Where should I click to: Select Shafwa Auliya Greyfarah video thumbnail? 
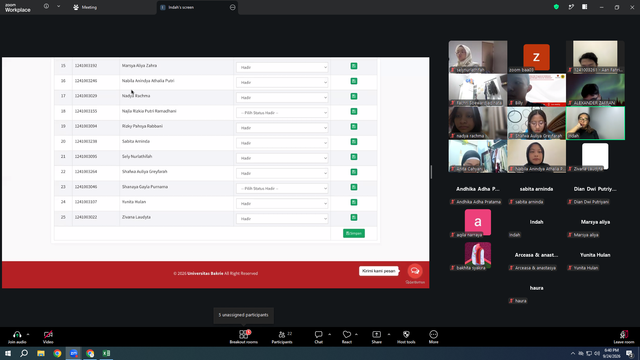537,123
